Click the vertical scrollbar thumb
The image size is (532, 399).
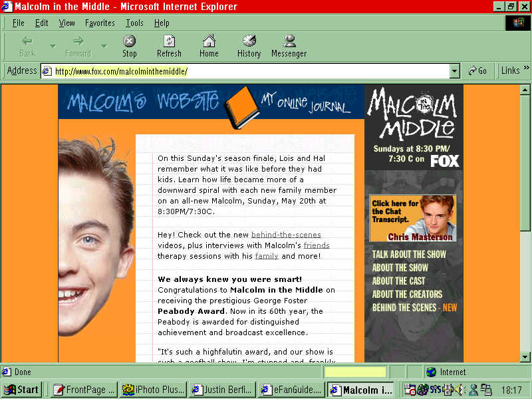point(525,163)
